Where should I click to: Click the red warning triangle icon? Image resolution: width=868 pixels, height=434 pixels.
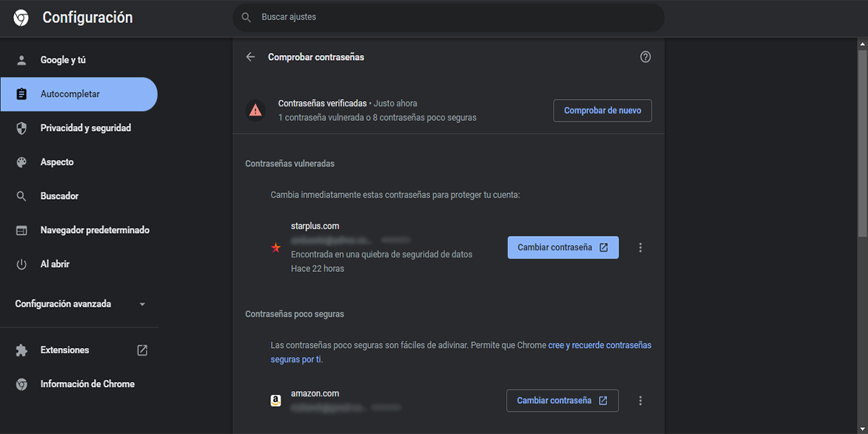point(255,111)
